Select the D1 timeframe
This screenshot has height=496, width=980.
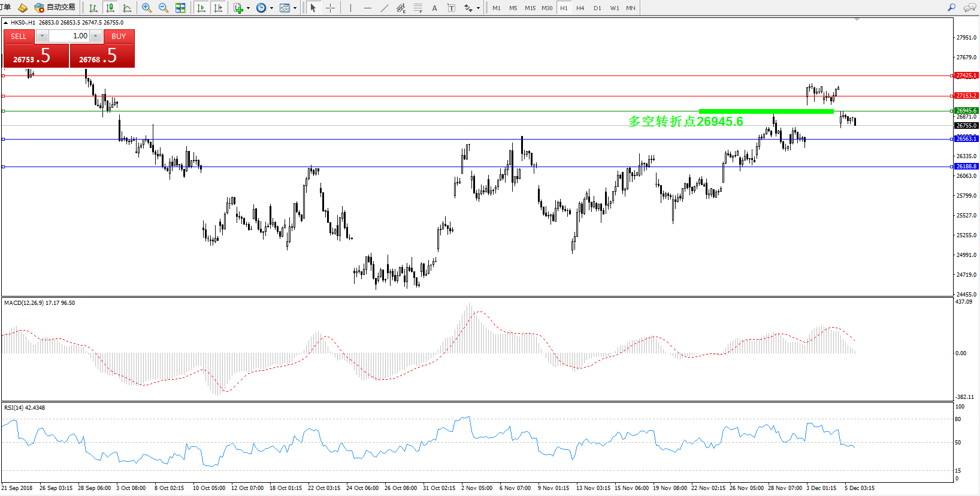point(597,8)
